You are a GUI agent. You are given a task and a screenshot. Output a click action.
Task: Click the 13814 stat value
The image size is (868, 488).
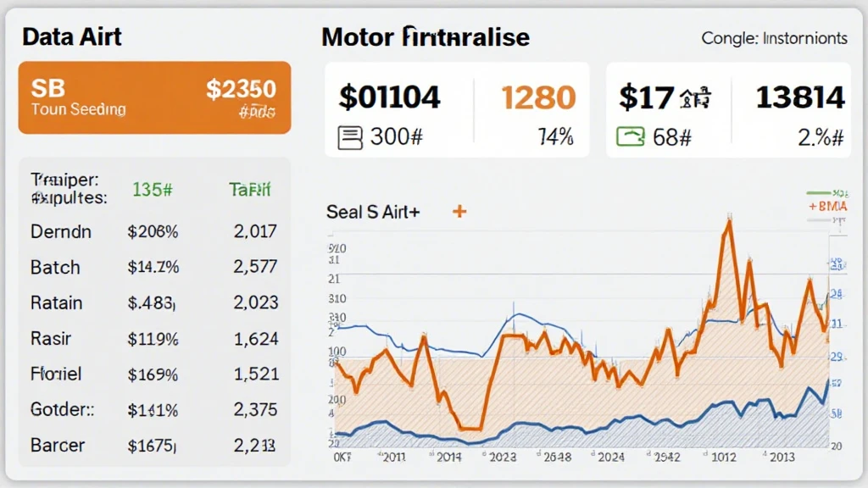point(800,97)
